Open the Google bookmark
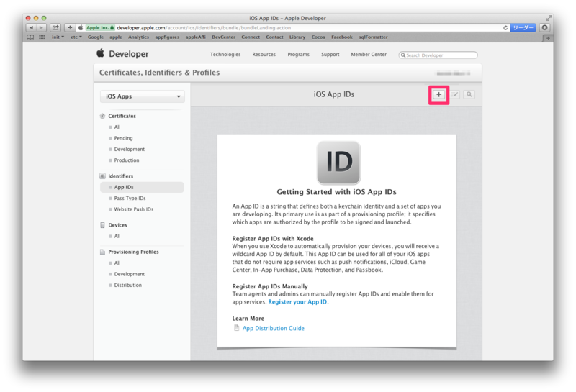The height and width of the screenshot is (392, 576). (96, 37)
